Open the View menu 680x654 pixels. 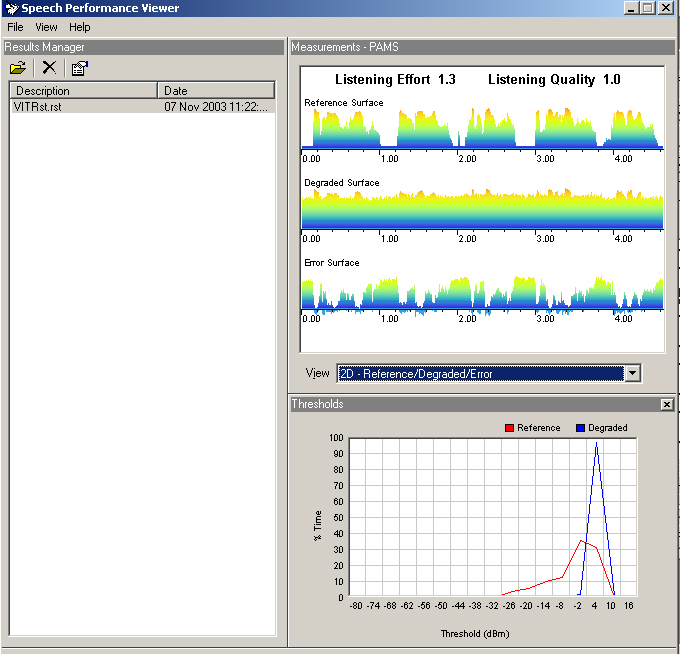46,27
